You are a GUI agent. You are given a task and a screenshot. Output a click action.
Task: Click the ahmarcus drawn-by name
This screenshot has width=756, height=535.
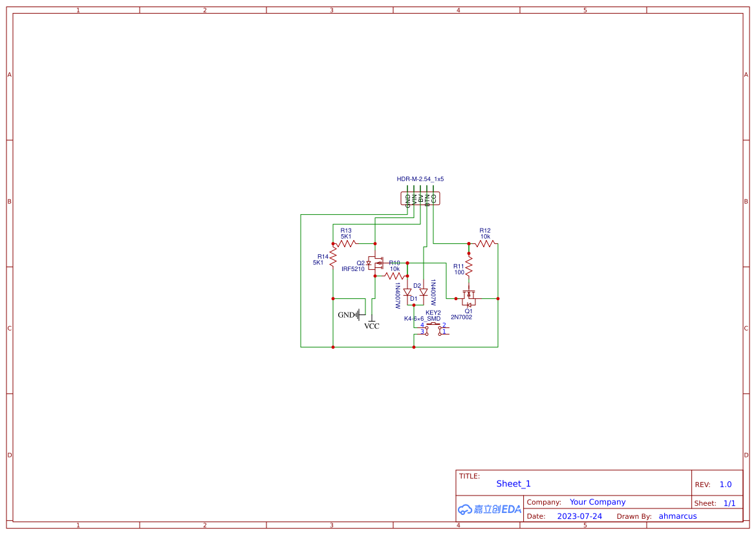[x=677, y=516]
